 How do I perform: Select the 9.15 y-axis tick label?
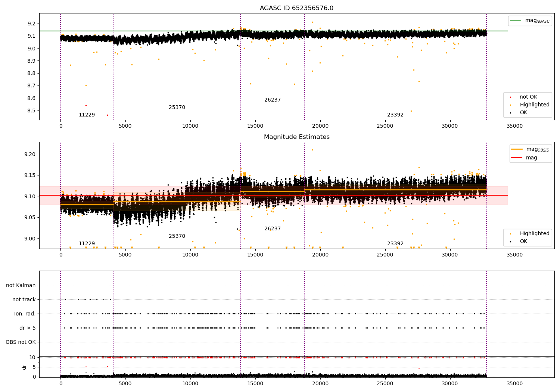(30, 175)
